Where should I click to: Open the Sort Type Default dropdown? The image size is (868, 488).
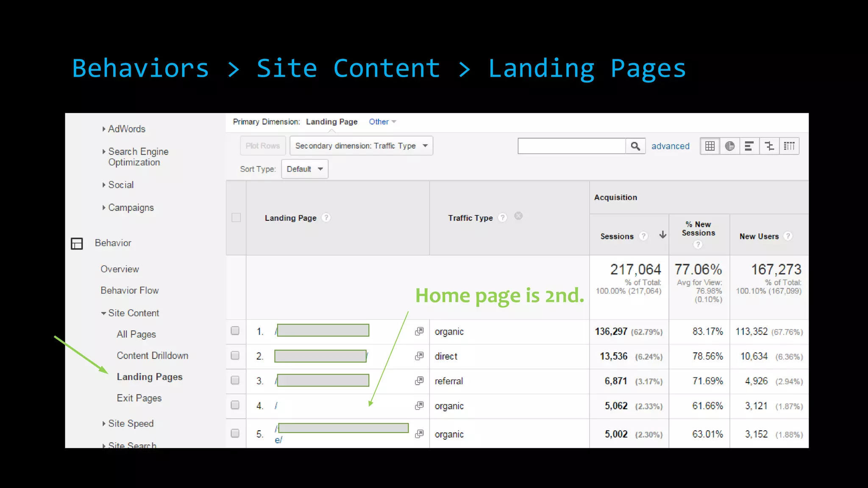(x=304, y=169)
